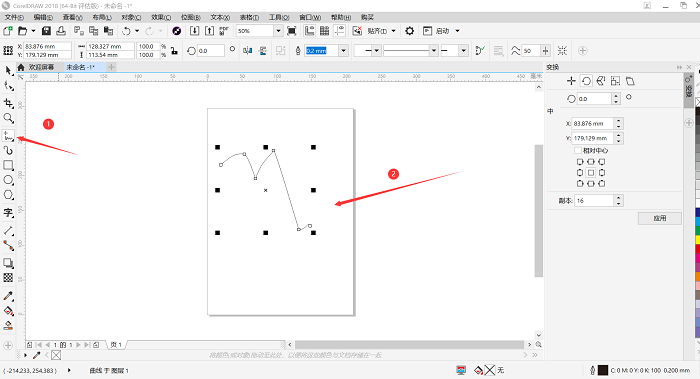Toggle Show rulers button

tap(309, 31)
